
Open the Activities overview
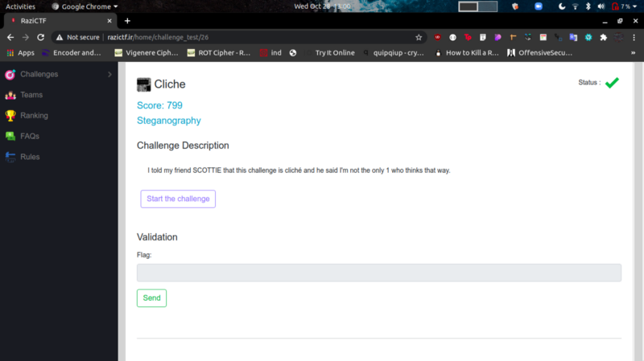click(20, 6)
